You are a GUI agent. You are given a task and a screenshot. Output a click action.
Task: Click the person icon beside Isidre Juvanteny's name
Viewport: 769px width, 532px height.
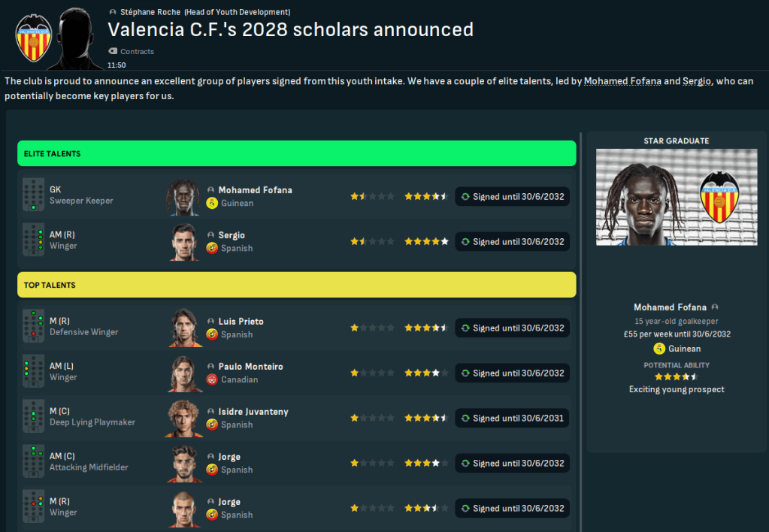point(211,412)
